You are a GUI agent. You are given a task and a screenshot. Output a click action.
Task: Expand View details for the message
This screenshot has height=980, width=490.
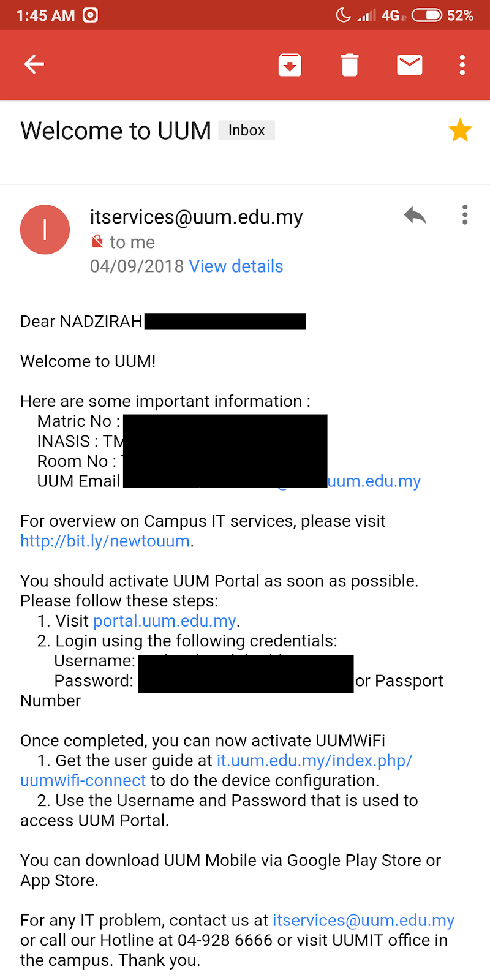coord(236,266)
